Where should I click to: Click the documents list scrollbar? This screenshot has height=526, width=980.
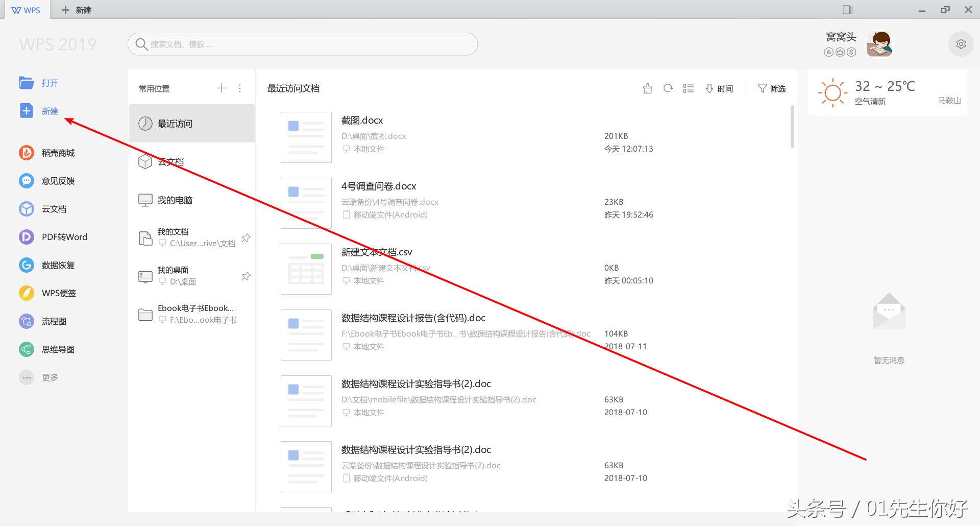point(792,126)
